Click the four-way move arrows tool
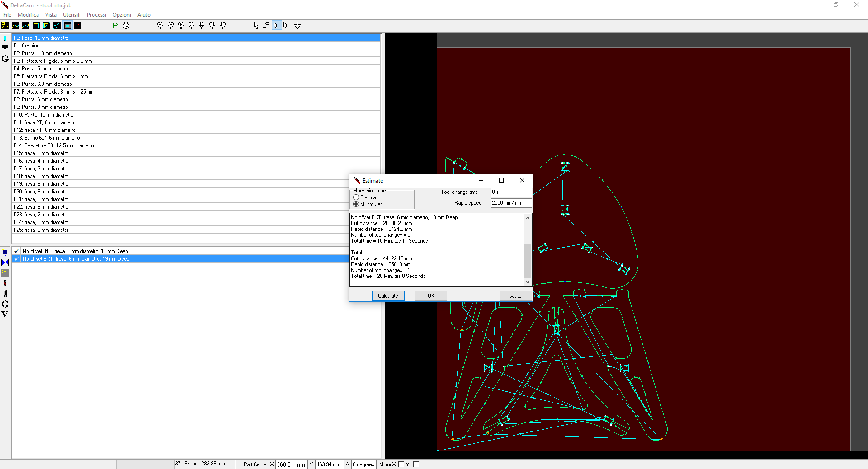 tap(297, 25)
